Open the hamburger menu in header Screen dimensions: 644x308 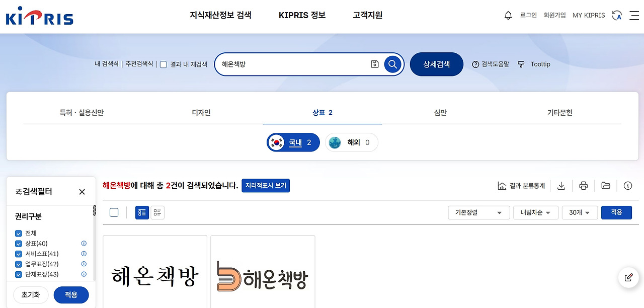[634, 15]
